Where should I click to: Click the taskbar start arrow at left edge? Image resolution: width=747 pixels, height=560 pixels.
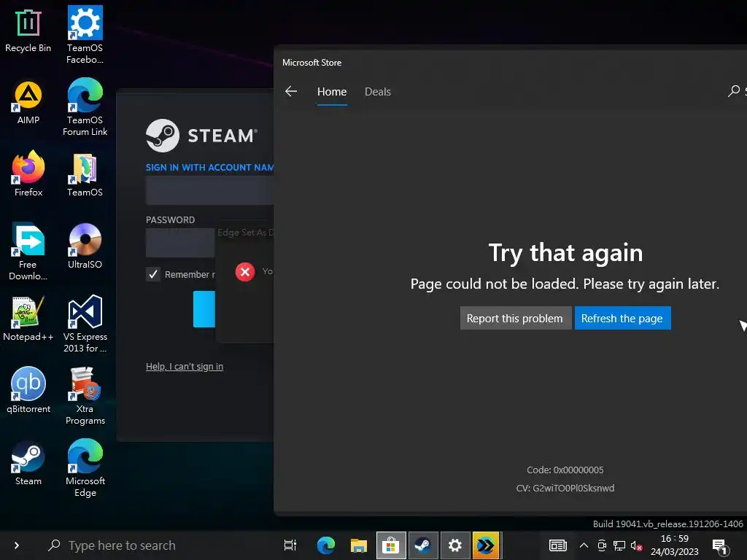pos(17,545)
